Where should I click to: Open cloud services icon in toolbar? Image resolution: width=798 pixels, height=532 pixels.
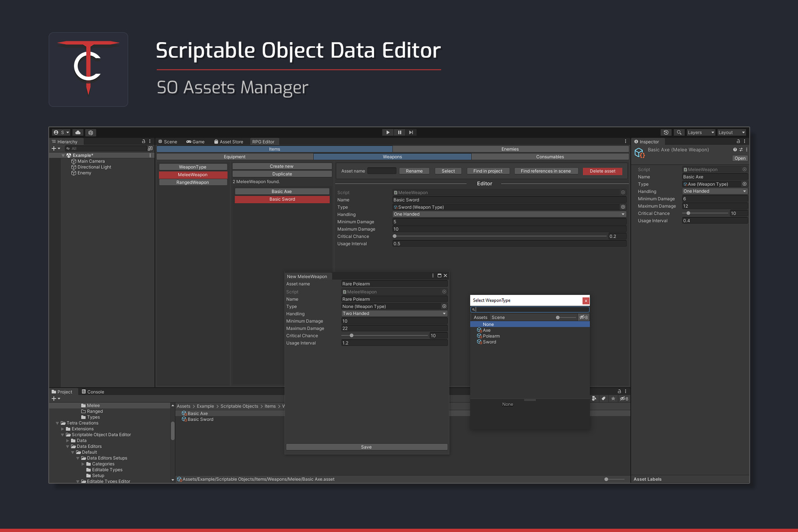coord(78,132)
